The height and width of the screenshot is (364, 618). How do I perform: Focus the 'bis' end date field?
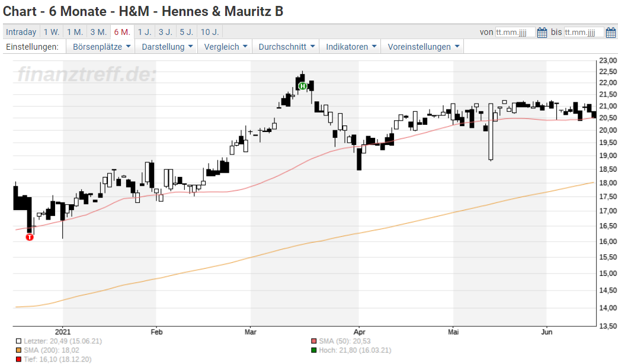coord(584,33)
